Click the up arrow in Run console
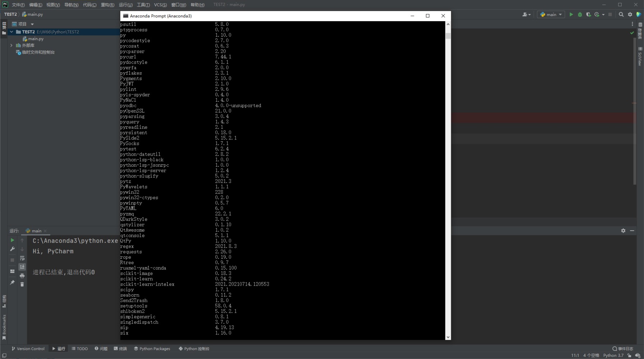 click(22, 240)
